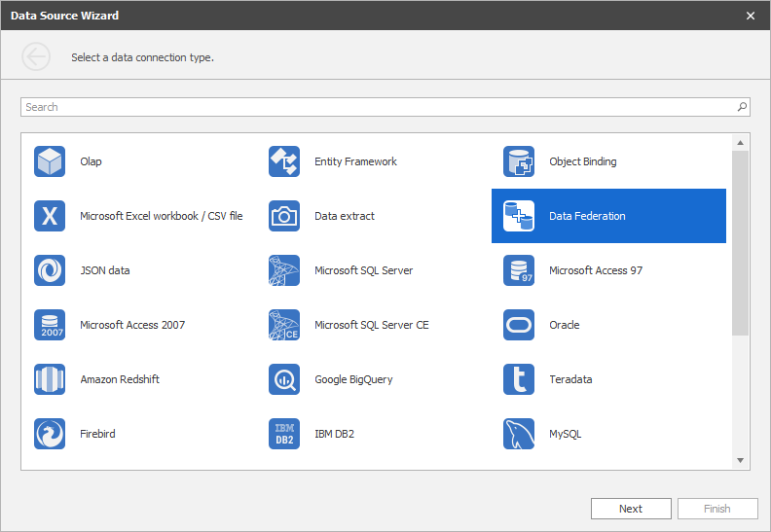Select the 'Microsoft SQL Server' label
Viewport: 771px width, 532px height.
[363, 270]
